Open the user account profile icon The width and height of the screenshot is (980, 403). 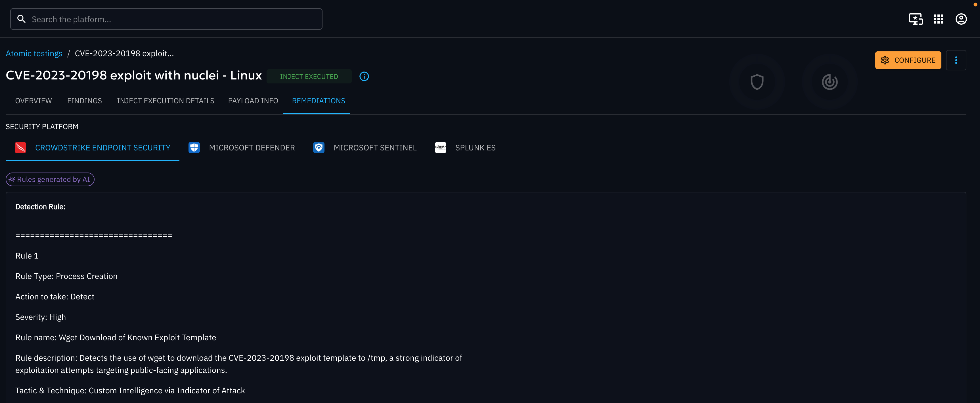pos(961,19)
